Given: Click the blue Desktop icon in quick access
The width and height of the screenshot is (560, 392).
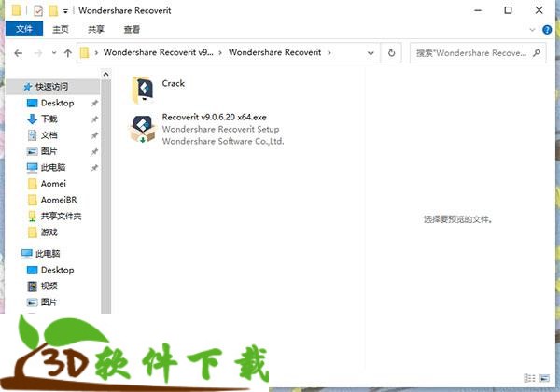Looking at the screenshot, I should point(32,104).
